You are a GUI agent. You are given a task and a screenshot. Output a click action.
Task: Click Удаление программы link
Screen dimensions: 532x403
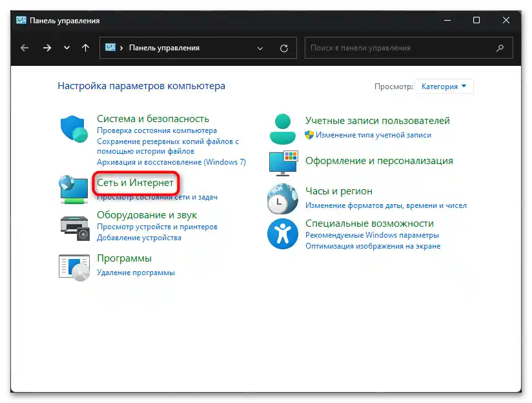click(136, 273)
